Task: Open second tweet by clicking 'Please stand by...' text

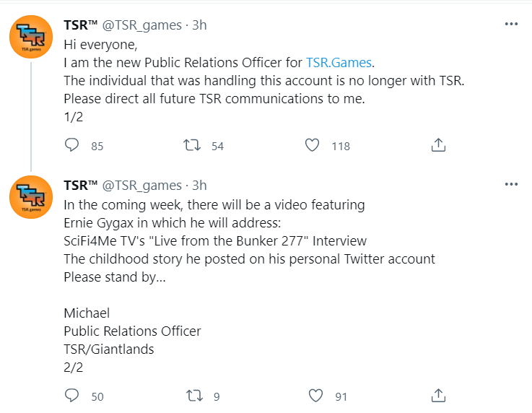Action: 114,277
